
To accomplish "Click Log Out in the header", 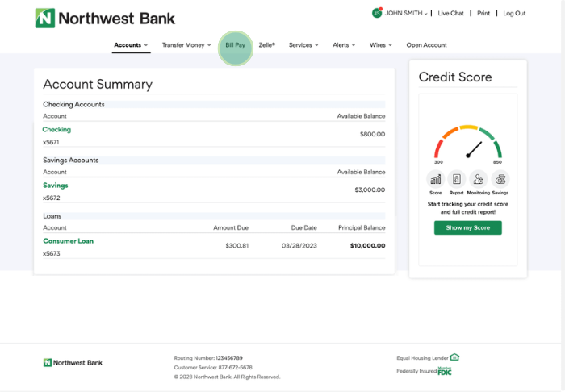I will pos(514,14).
